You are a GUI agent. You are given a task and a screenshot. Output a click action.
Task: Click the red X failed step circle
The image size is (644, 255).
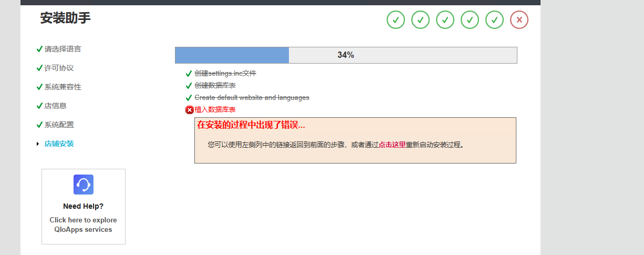[x=520, y=20]
